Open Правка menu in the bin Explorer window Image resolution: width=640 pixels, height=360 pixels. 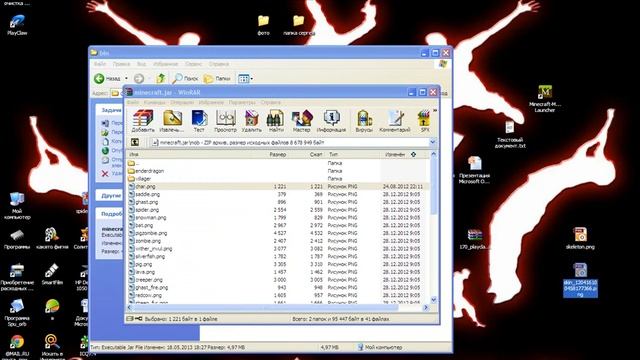(121, 64)
